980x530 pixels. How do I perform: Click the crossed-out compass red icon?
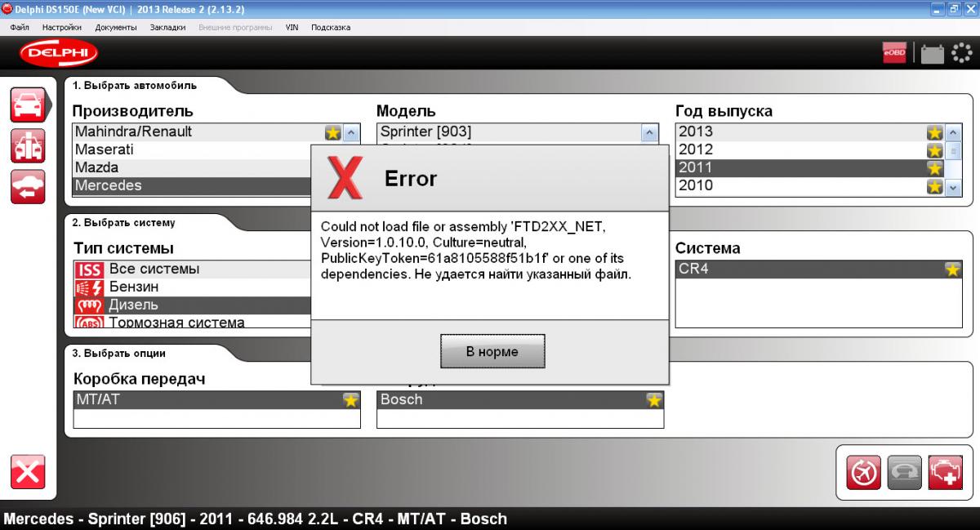point(863,472)
